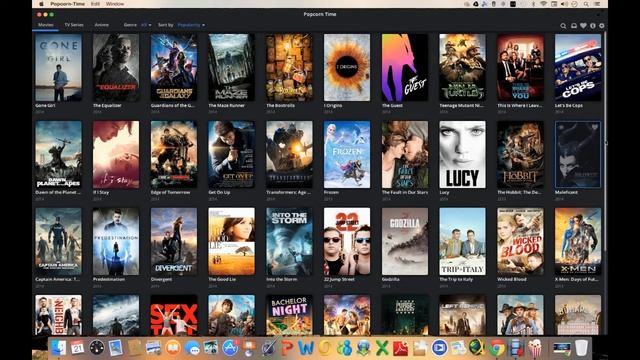This screenshot has height=360, width=640.
Task: Open the Window menu
Action: (115, 4)
